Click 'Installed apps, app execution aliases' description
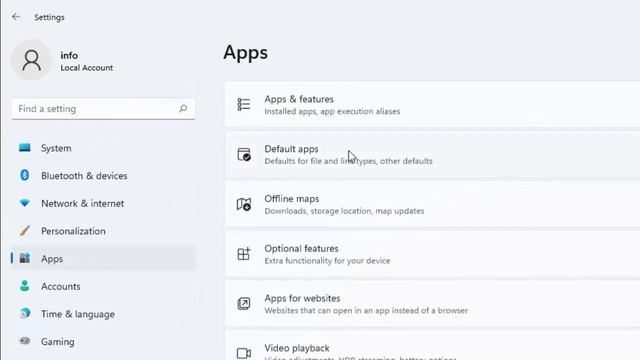640x360 pixels. 332,111
